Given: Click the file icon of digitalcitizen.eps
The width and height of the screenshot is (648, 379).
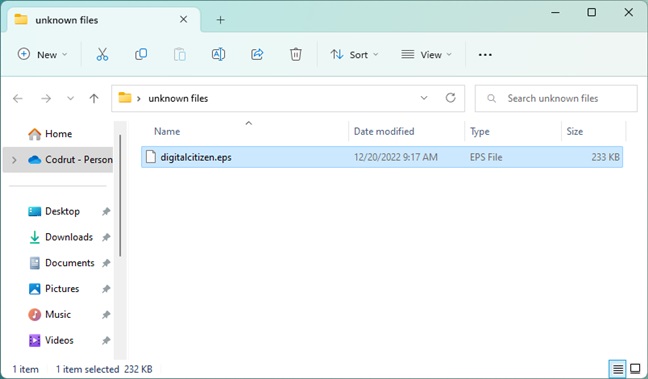Looking at the screenshot, I should [x=151, y=157].
